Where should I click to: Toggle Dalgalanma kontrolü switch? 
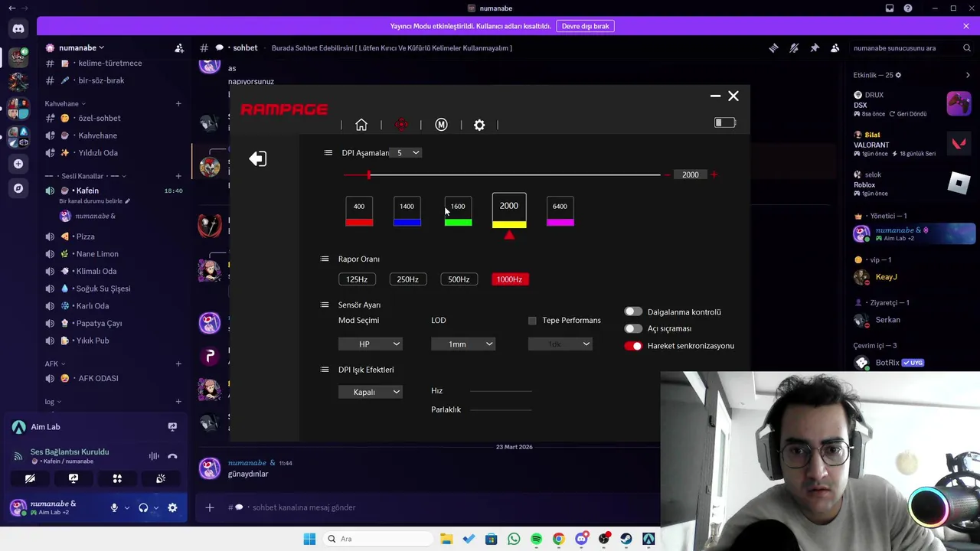pos(633,311)
